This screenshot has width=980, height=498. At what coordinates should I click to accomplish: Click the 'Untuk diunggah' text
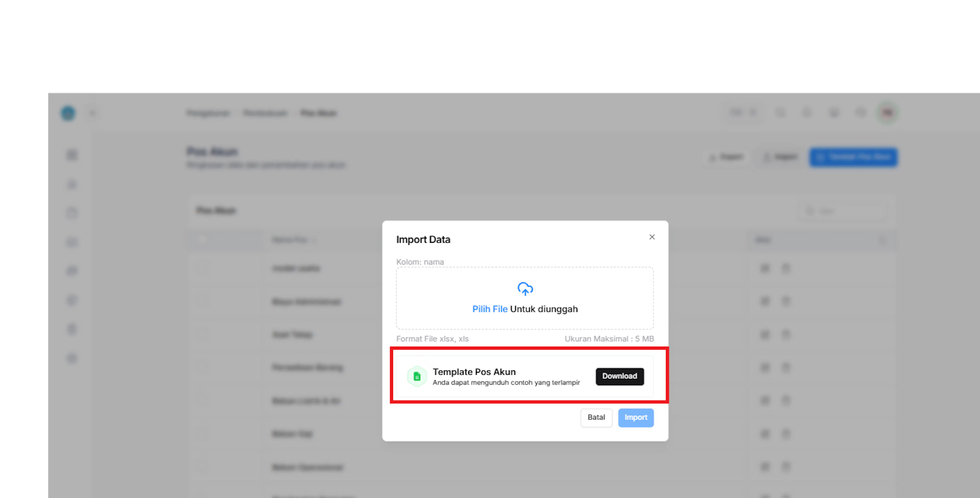click(x=544, y=309)
